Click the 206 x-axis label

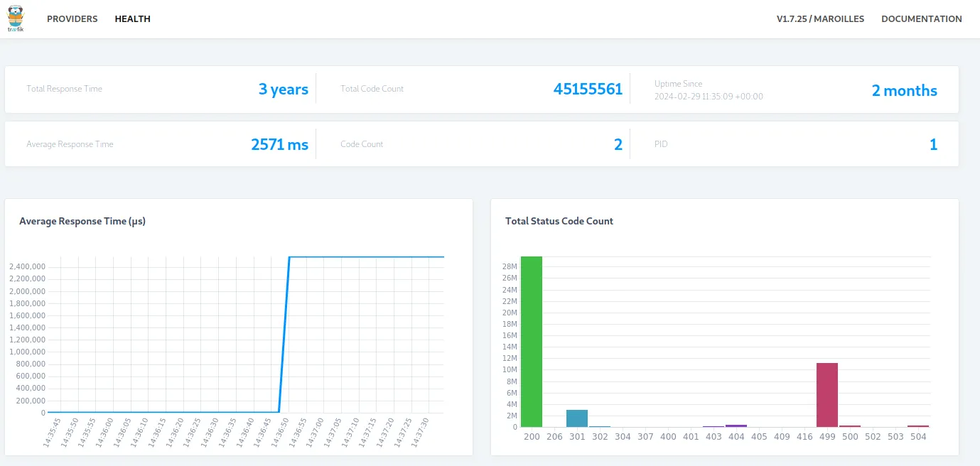coord(554,437)
